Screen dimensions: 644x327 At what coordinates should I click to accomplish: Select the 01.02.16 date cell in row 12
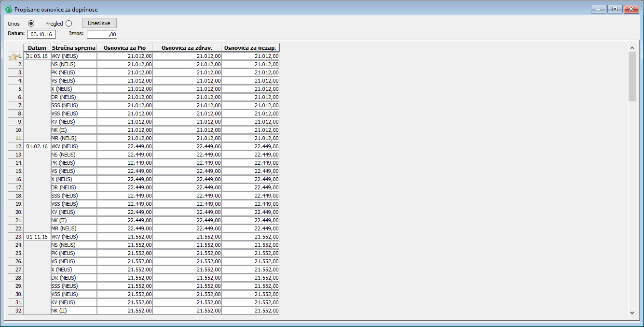click(37, 146)
